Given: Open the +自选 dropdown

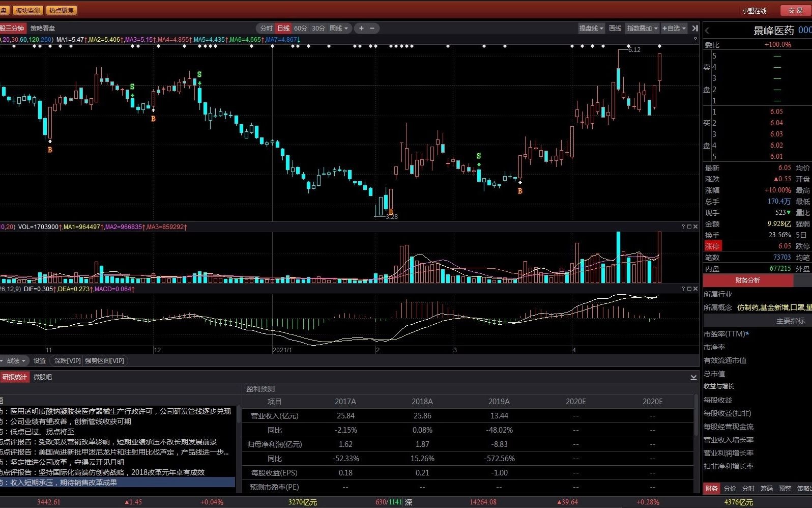Looking at the screenshot, I should tap(674, 29).
